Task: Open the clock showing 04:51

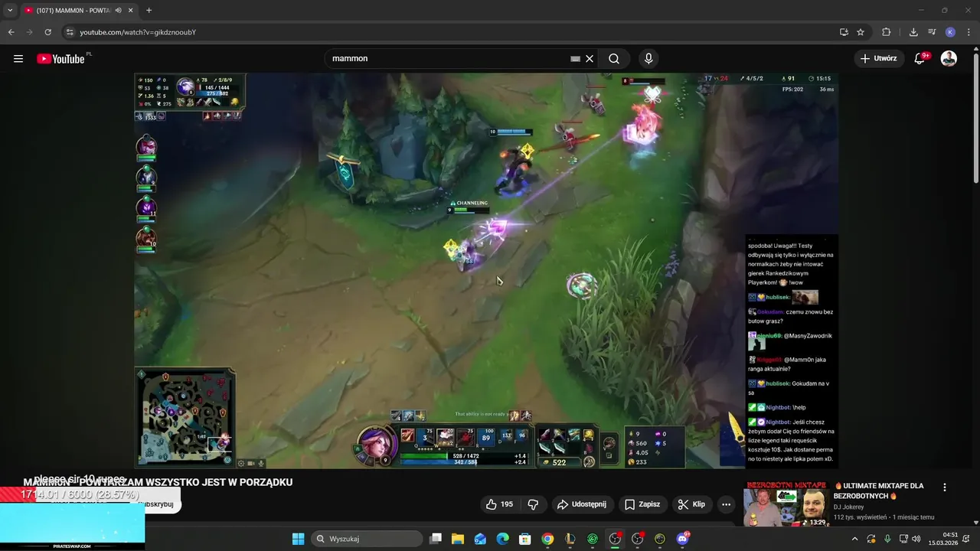Action: tap(942, 539)
